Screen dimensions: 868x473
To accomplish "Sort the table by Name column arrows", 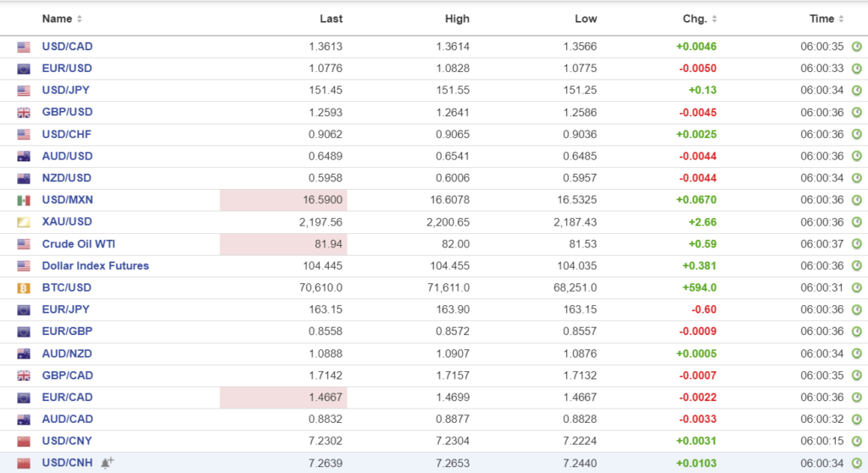I will coord(80,19).
